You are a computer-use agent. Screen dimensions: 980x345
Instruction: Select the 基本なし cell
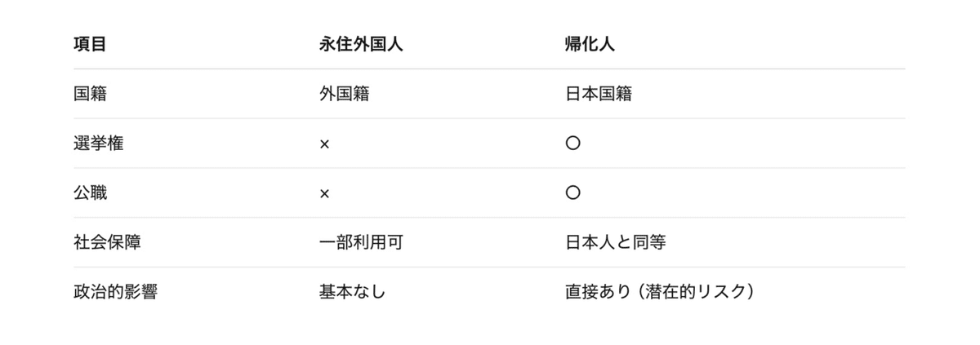point(352,292)
